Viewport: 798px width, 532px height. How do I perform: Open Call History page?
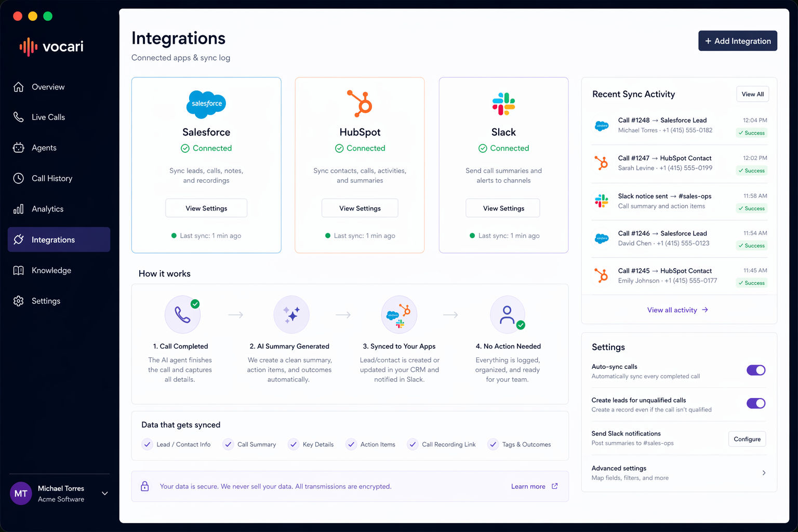[x=59, y=178]
